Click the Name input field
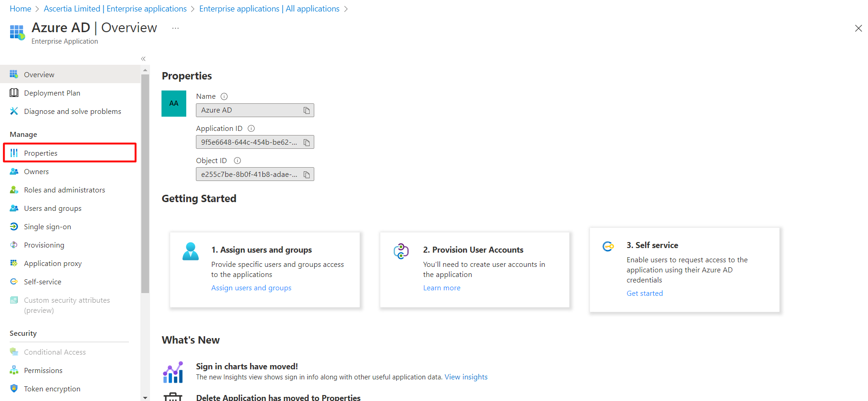This screenshot has height=401, width=868. [255, 110]
